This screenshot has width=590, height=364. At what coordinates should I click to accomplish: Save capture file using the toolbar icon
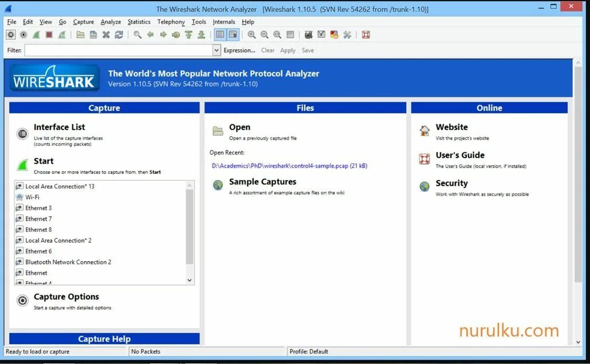click(93, 35)
